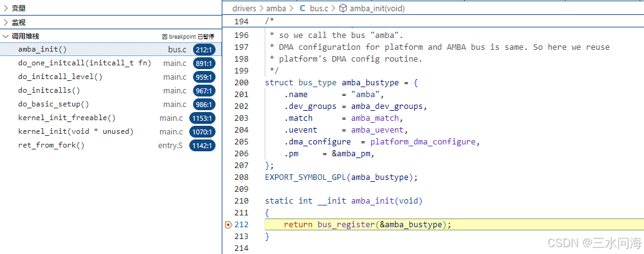
Task: Click the 986:1 line badge
Action: (204, 105)
